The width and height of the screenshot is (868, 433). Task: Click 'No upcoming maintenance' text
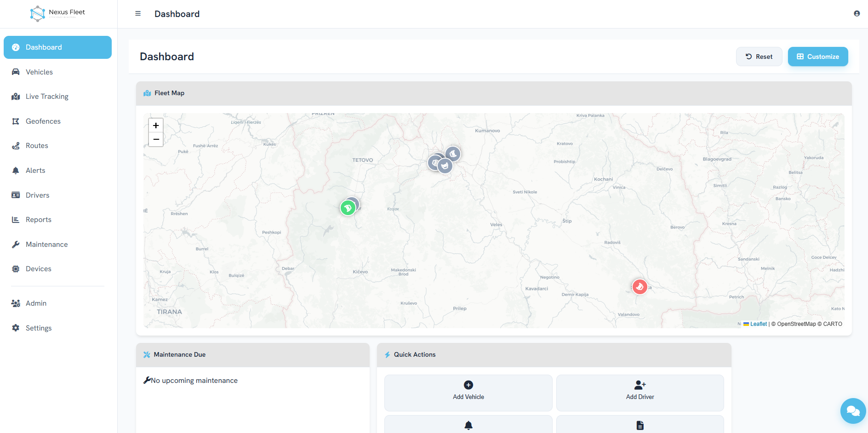pos(194,381)
